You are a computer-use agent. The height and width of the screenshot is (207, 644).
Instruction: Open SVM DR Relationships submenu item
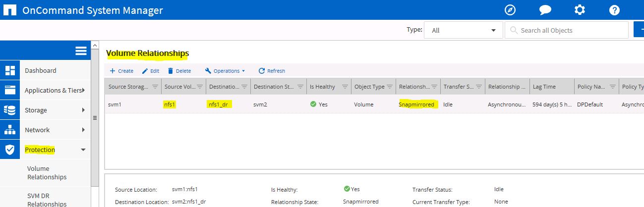pos(47,200)
